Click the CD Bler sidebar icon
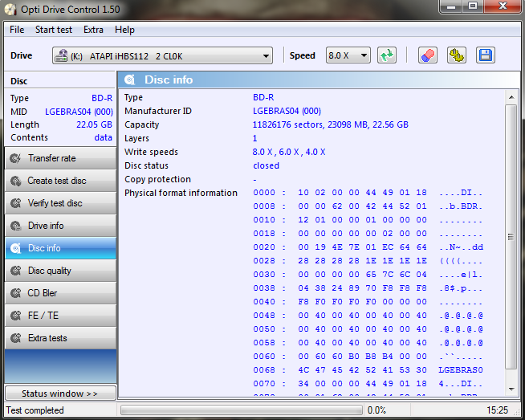525x420 pixels. pyautogui.click(x=15, y=293)
